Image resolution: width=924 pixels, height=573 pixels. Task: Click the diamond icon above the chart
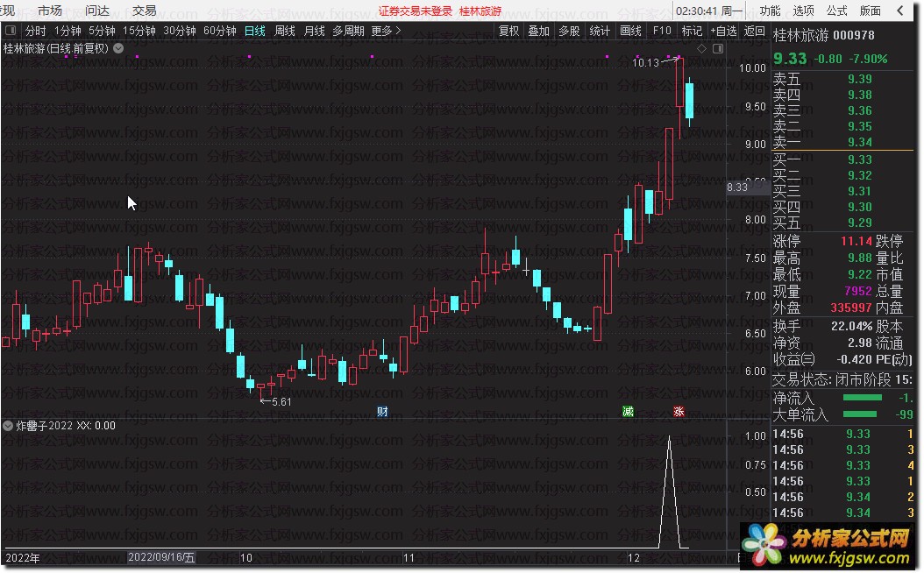click(x=701, y=49)
